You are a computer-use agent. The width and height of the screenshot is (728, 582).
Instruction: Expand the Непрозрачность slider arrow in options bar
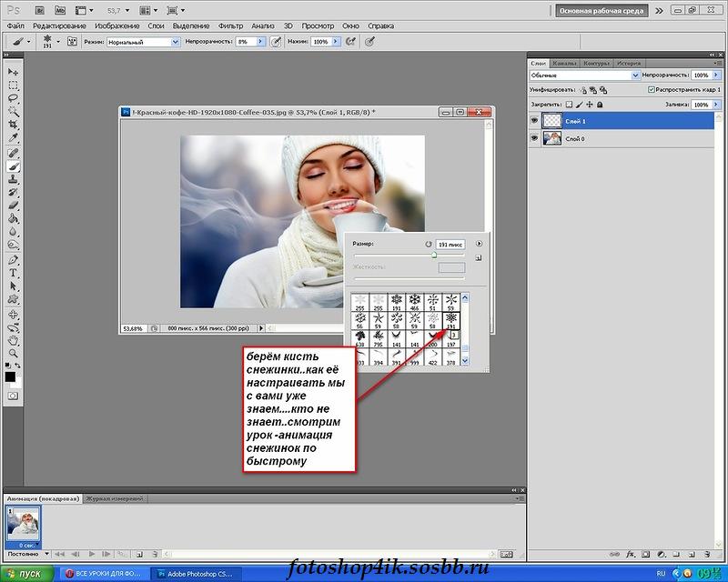click(260, 42)
